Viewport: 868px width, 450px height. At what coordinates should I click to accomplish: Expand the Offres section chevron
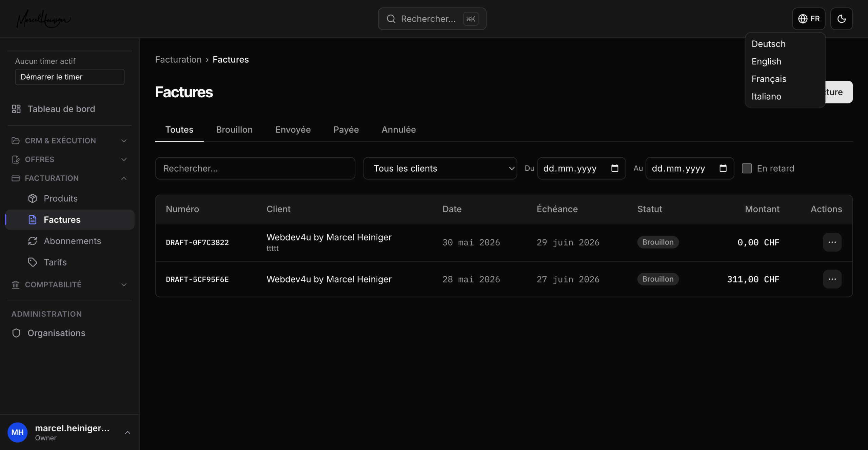(124, 159)
